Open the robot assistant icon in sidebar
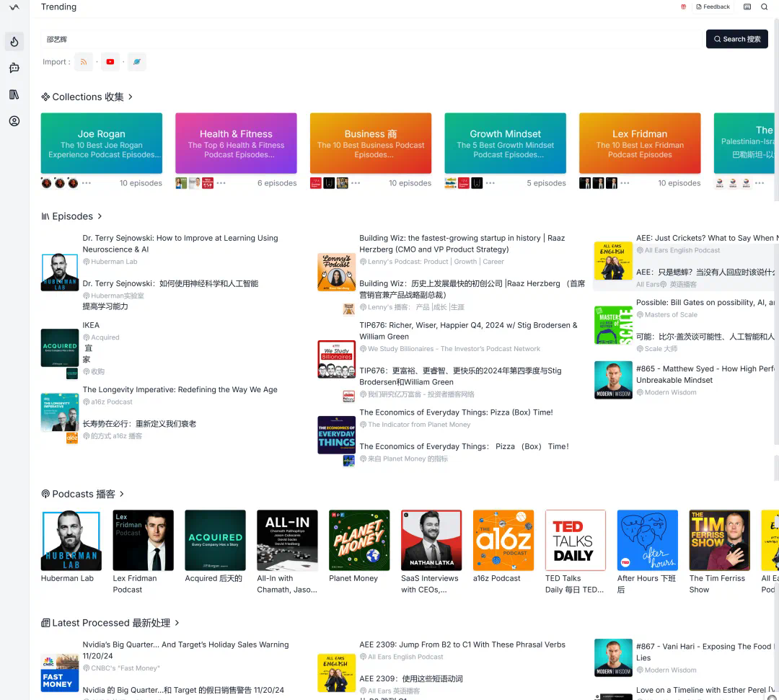 point(14,68)
